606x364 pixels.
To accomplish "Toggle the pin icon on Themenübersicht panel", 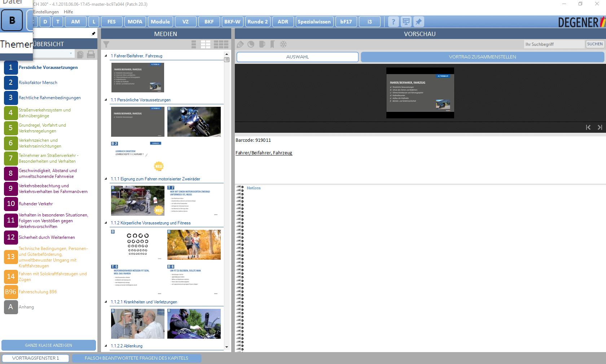I will (93, 34).
